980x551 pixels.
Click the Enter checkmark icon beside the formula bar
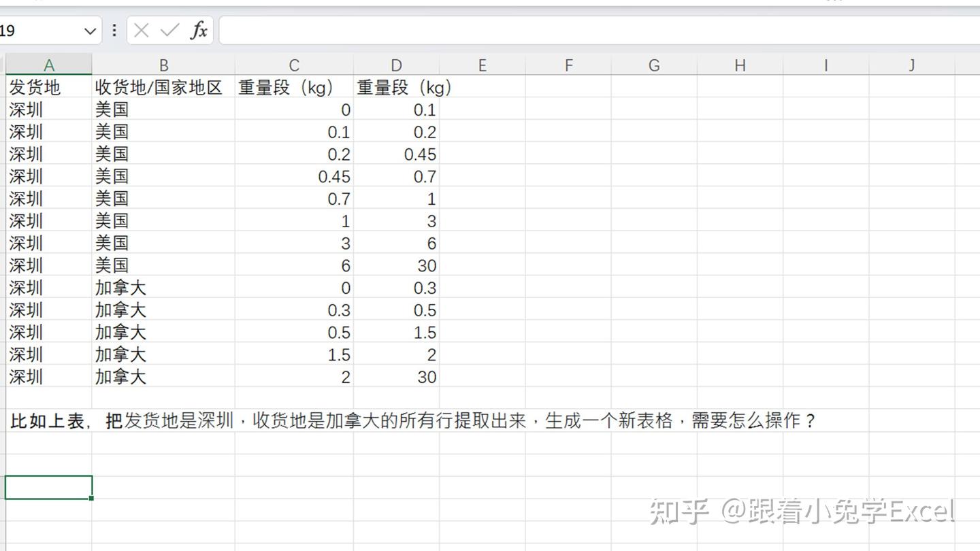click(x=169, y=30)
